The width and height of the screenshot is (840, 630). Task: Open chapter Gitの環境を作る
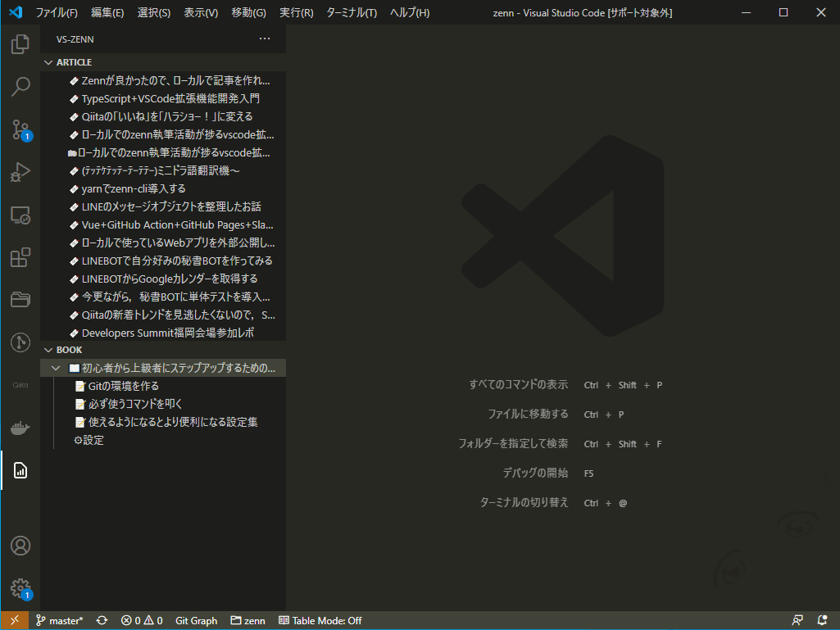click(163, 386)
